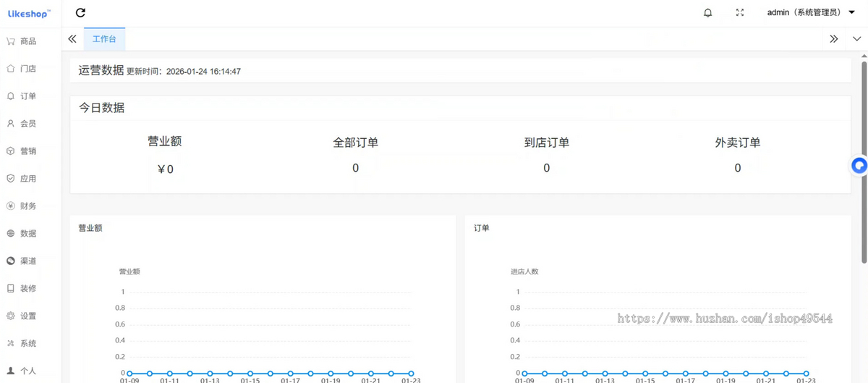This screenshot has width=868, height=383.
Task: Click the 今日数据 section title
Action: point(101,108)
